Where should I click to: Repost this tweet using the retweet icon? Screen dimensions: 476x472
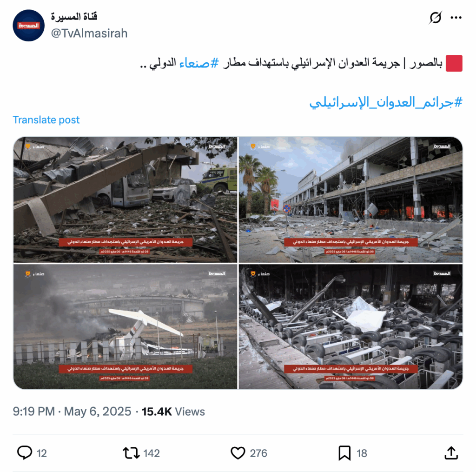(x=131, y=453)
